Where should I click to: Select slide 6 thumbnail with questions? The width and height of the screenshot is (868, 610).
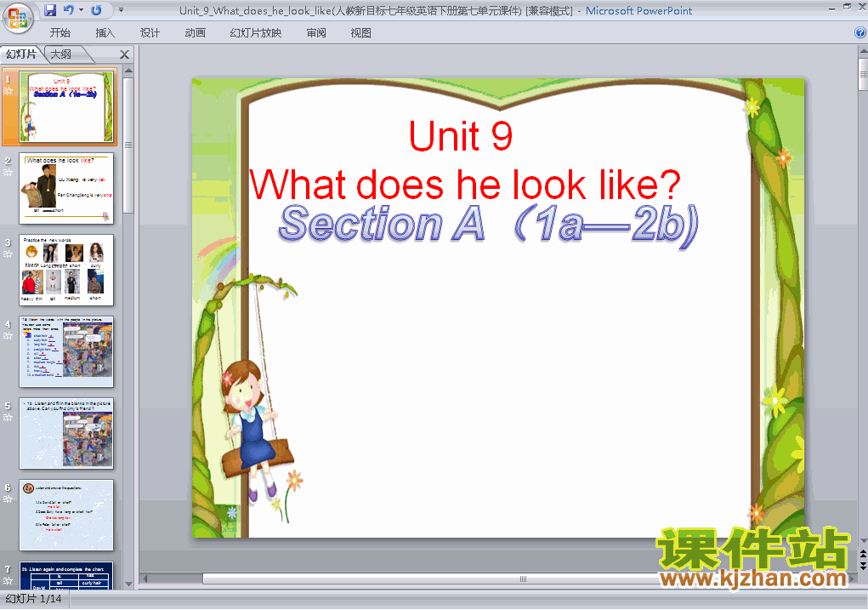(65, 516)
